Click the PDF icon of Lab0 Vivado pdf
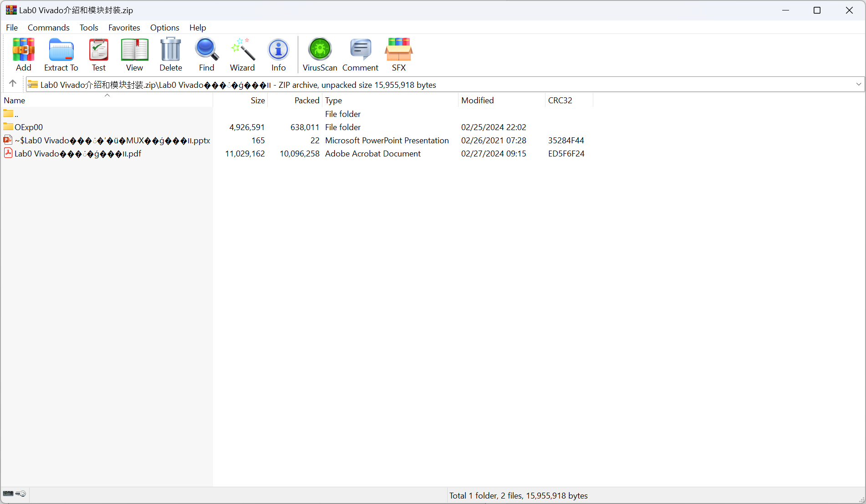Viewport: 866px width, 504px height. (x=8, y=153)
